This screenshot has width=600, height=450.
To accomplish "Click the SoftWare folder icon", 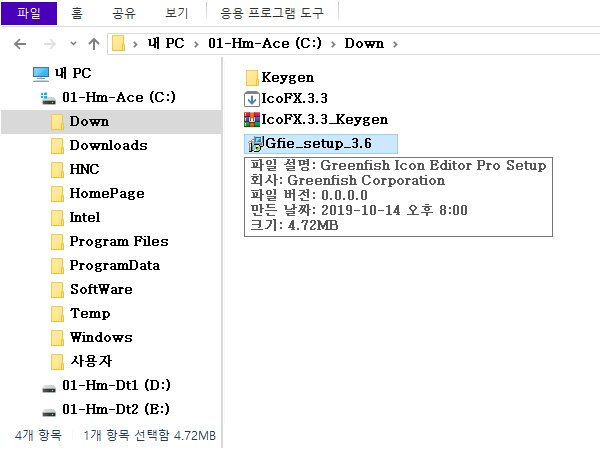I will [x=57, y=290].
